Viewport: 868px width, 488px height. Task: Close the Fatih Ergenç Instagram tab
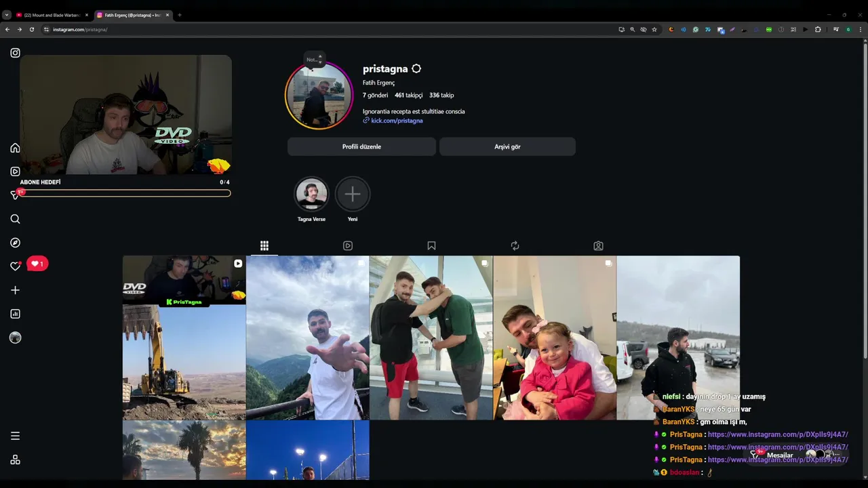tap(167, 15)
